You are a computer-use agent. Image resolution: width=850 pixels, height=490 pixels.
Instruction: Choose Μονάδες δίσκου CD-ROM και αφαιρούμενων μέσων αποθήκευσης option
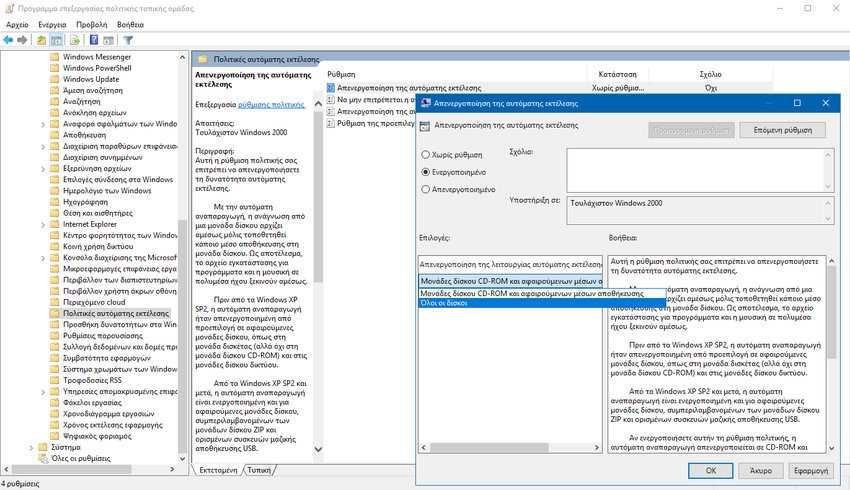point(542,293)
